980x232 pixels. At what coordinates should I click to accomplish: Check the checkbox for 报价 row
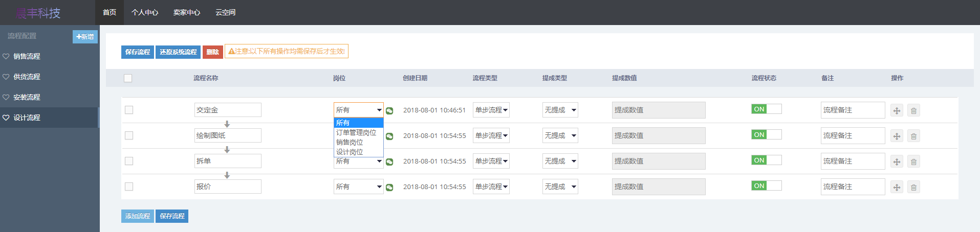coord(129,187)
